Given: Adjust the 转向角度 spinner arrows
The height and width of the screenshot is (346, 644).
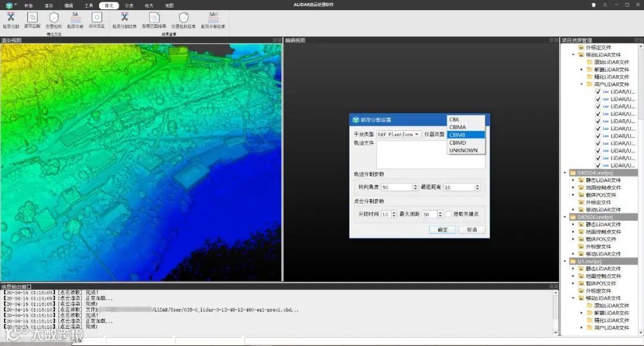Looking at the screenshot, I should pos(415,187).
